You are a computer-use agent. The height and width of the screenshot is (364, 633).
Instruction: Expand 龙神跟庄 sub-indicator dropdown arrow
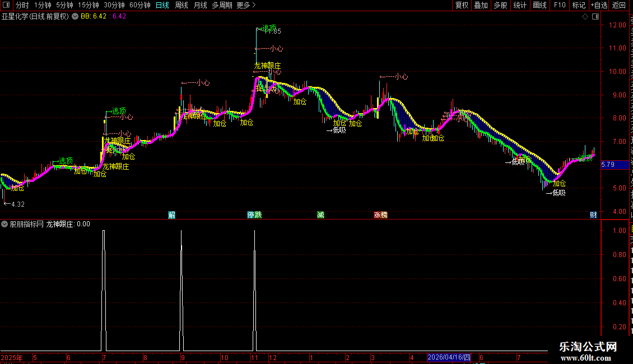coord(4,224)
